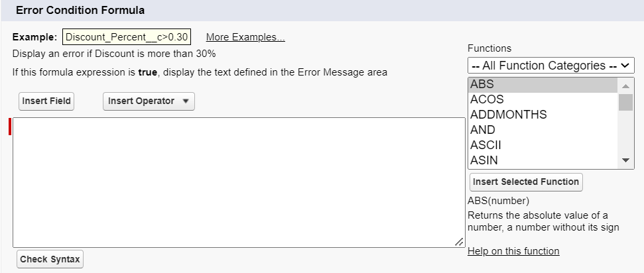Expand the All Function Categories dropdown

[x=551, y=66]
